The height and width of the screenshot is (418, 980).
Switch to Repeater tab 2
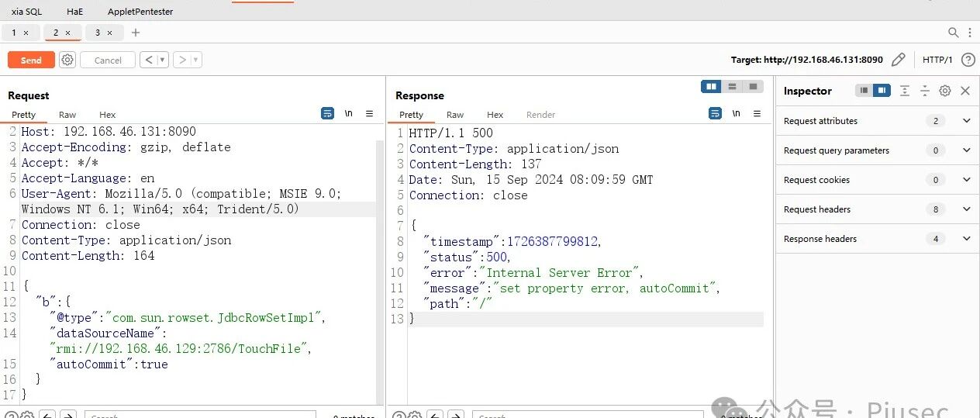tap(55, 33)
